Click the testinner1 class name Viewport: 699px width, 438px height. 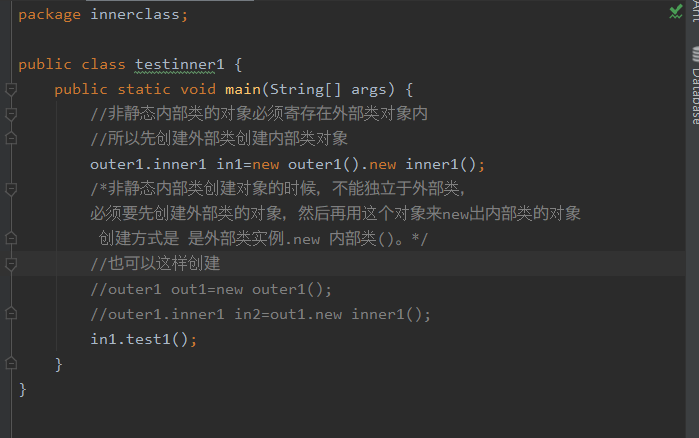tap(179, 65)
